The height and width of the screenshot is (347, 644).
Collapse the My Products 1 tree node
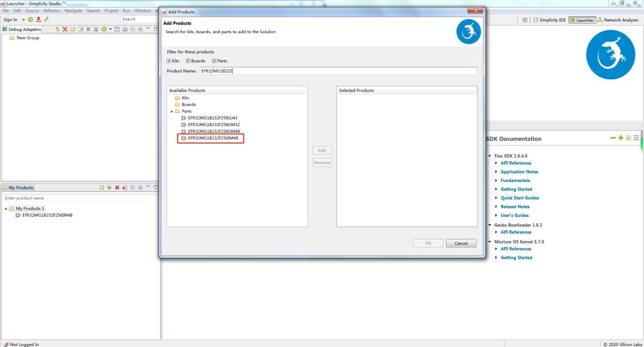pyautogui.click(x=7, y=209)
